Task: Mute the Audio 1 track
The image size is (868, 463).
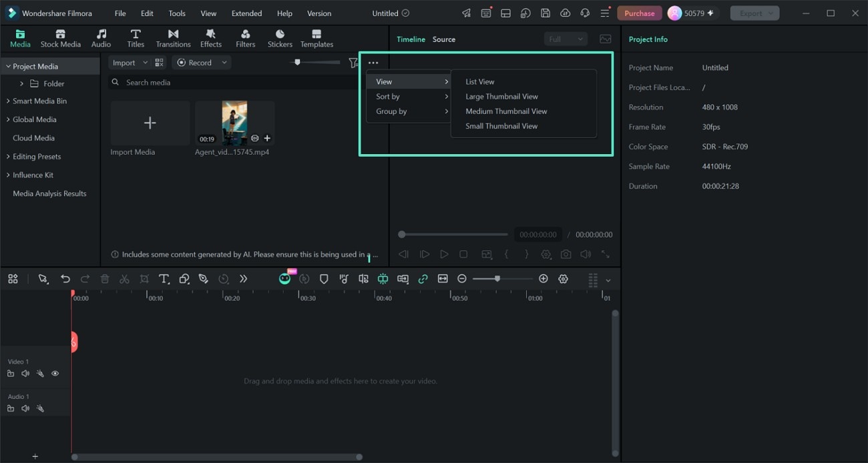Action: [25, 408]
